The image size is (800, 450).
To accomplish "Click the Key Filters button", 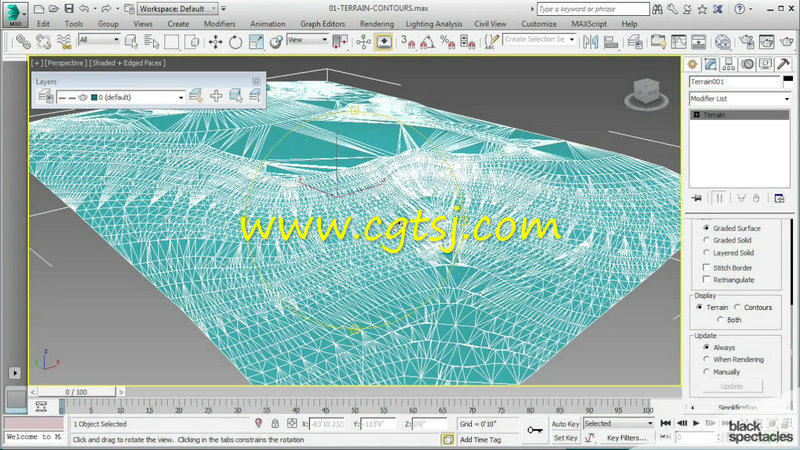I will (x=626, y=438).
